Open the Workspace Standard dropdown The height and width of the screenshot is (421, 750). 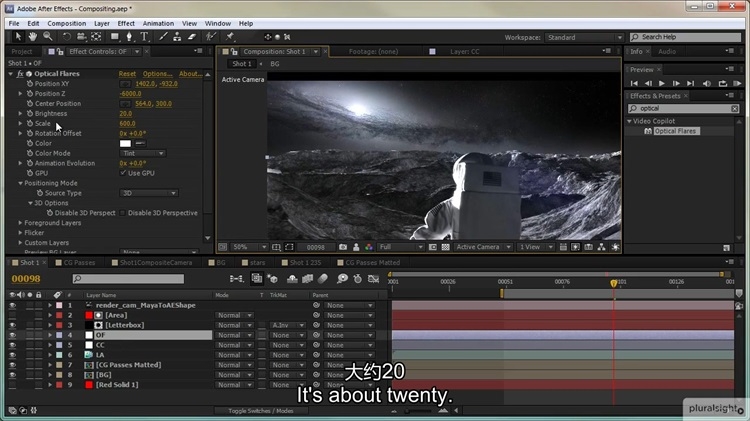584,37
